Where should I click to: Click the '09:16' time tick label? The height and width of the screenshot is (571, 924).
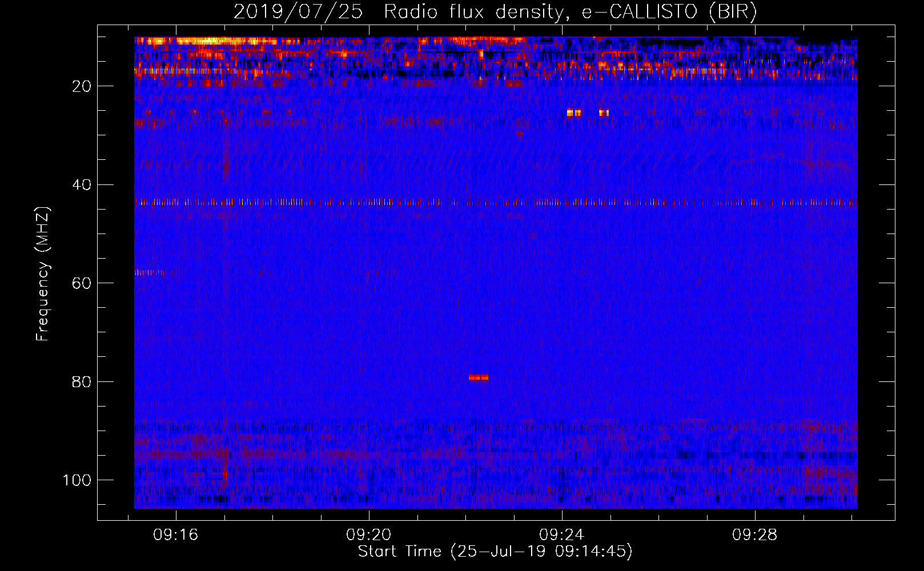coord(175,534)
